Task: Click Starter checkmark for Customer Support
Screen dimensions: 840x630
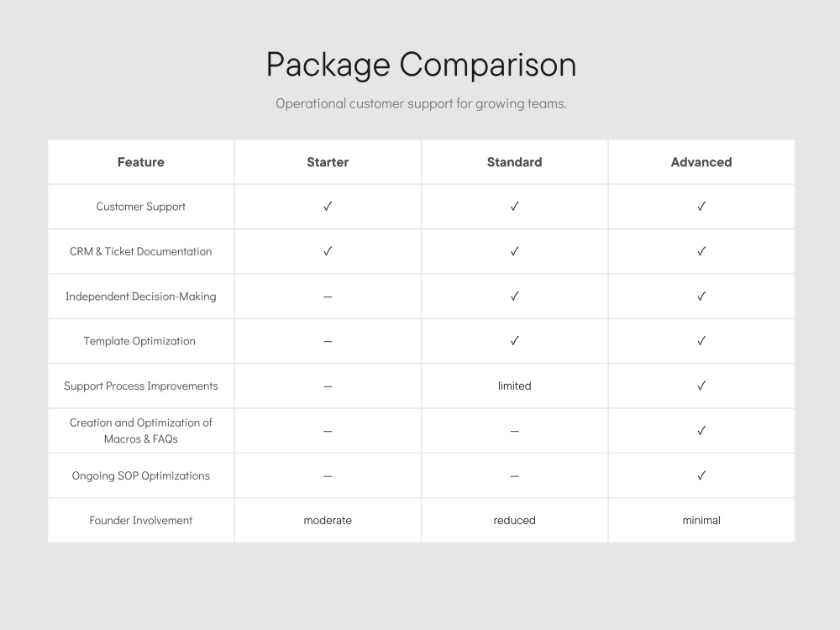Action: (328, 207)
